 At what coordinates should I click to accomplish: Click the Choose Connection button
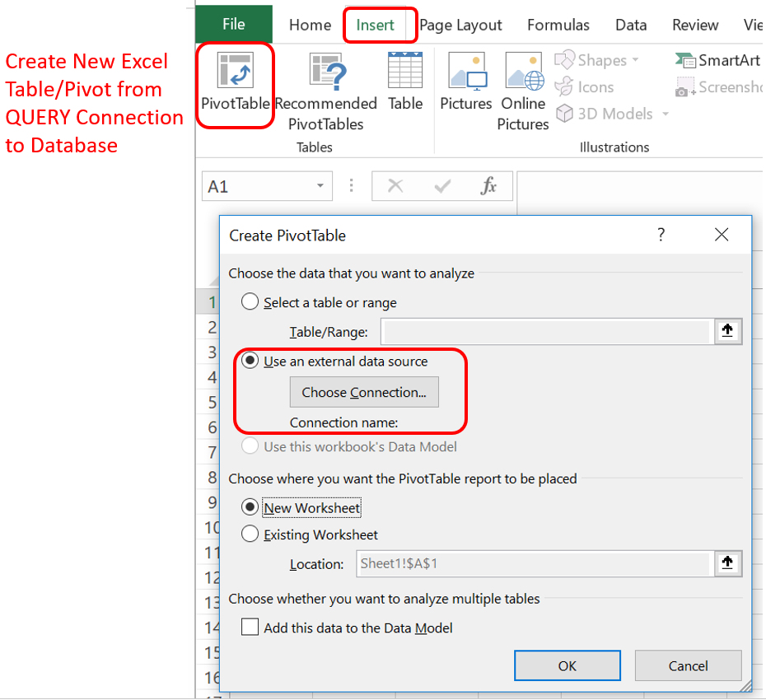pyautogui.click(x=364, y=392)
